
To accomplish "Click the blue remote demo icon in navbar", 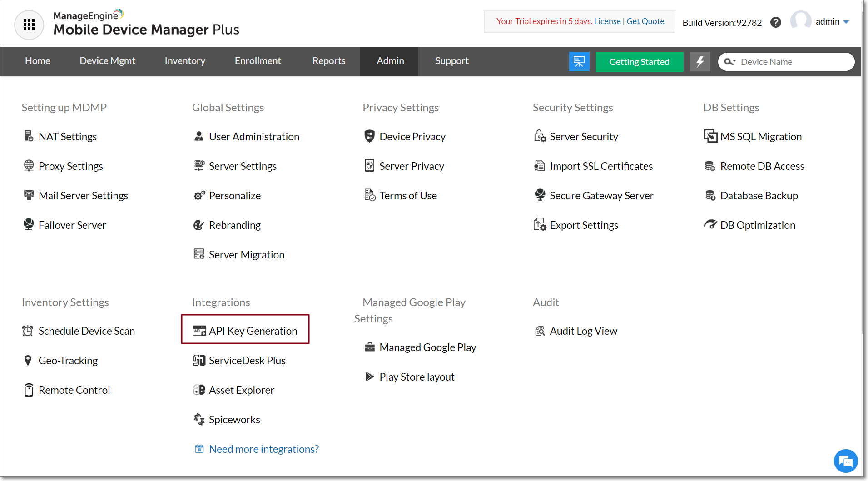I will click(x=579, y=61).
